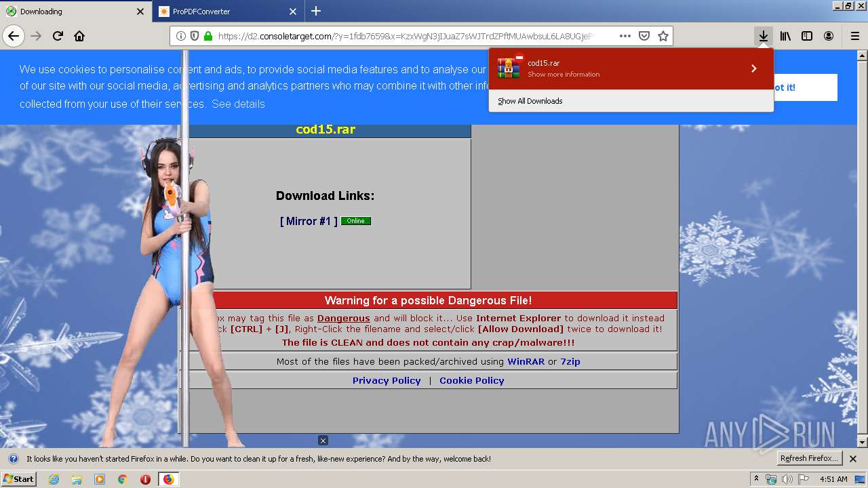Launch Chrome from taskbar
The width and height of the screenshot is (868, 488).
123,479
